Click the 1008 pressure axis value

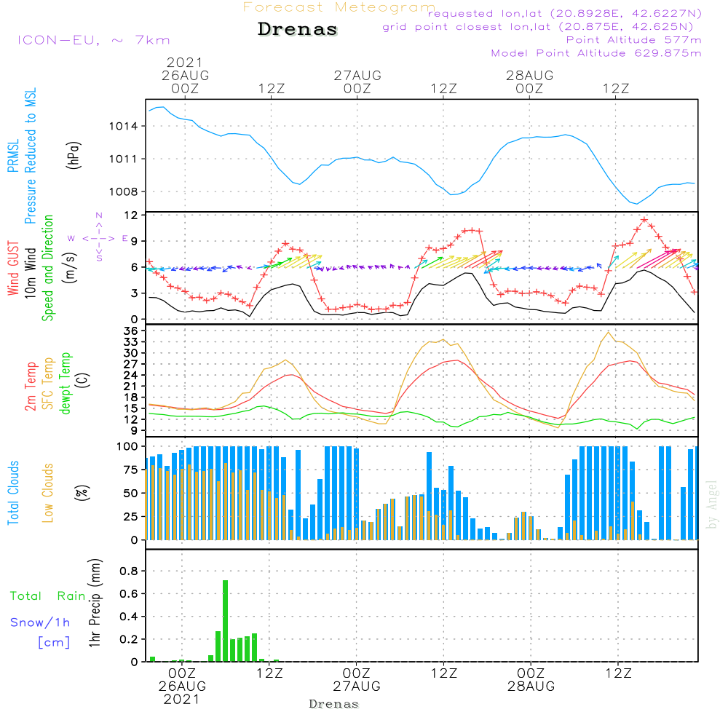pyautogui.click(x=123, y=191)
